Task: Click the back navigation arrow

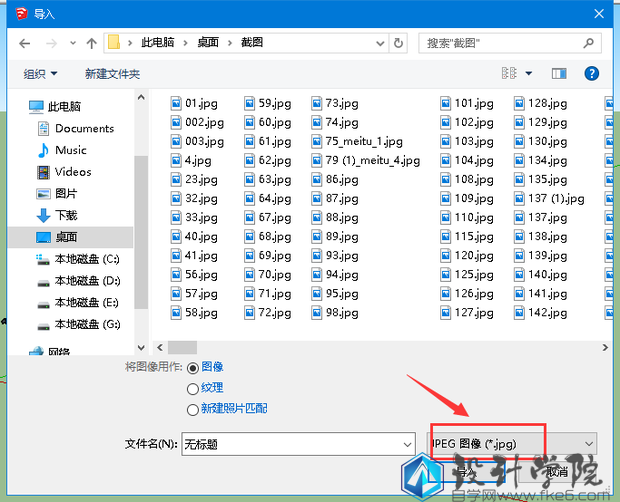Action: point(23,43)
